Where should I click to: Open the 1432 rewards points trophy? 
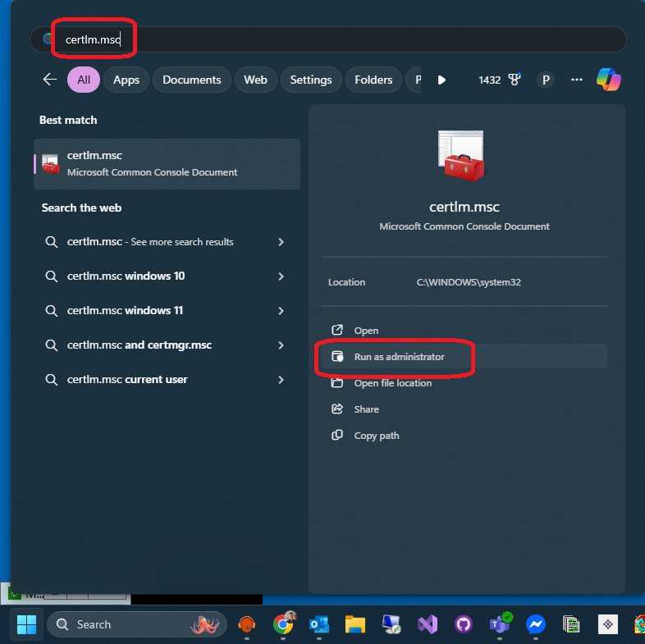click(499, 80)
